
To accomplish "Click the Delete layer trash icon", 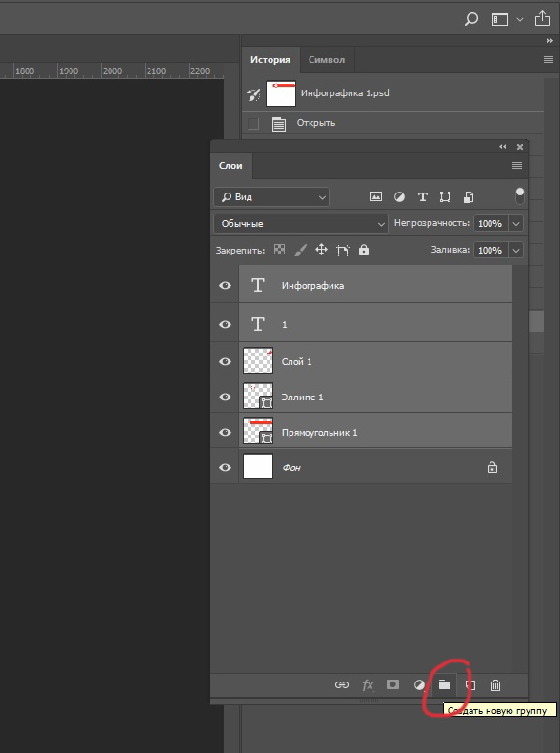I will tap(495, 685).
